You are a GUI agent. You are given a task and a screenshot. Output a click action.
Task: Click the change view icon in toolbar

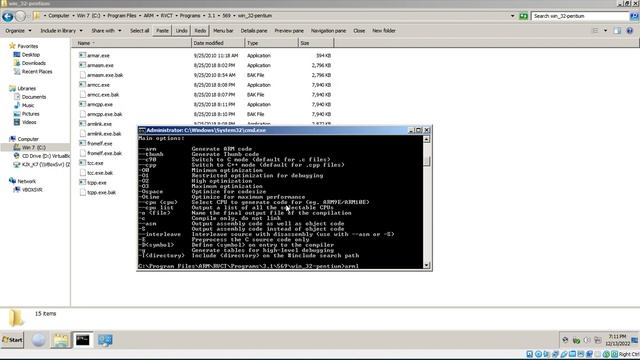tap(595, 31)
